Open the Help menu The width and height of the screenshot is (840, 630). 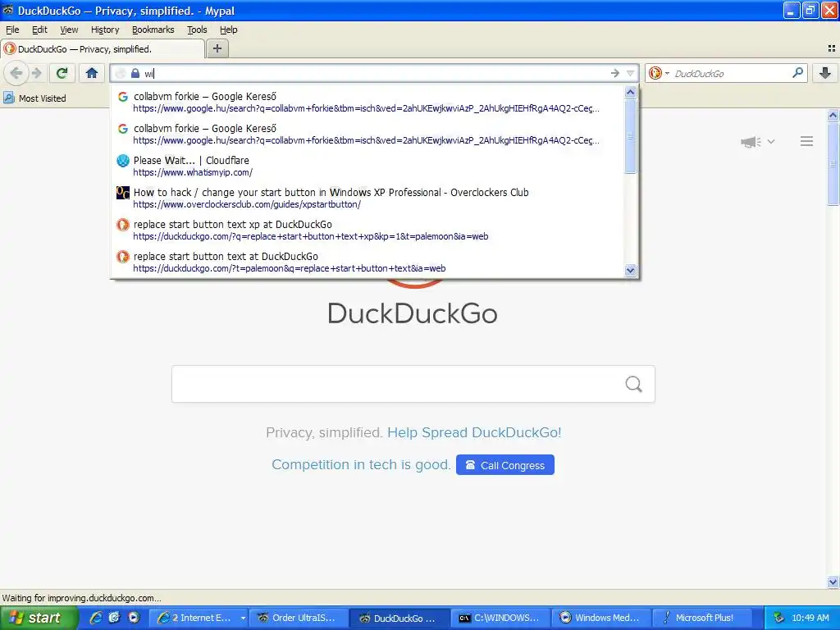[229, 30]
